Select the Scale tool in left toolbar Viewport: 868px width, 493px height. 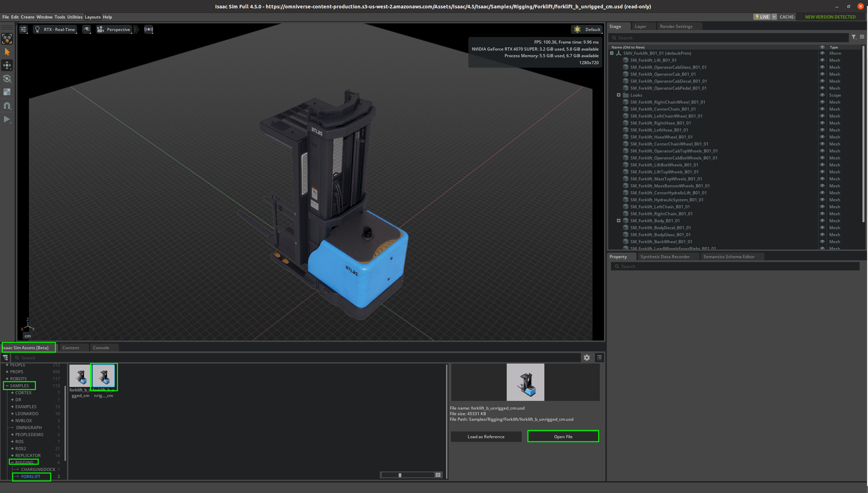[7, 92]
